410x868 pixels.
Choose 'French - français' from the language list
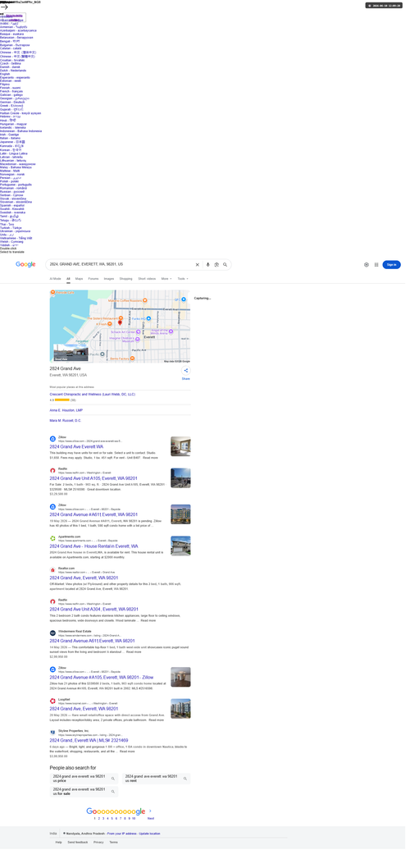(x=11, y=91)
